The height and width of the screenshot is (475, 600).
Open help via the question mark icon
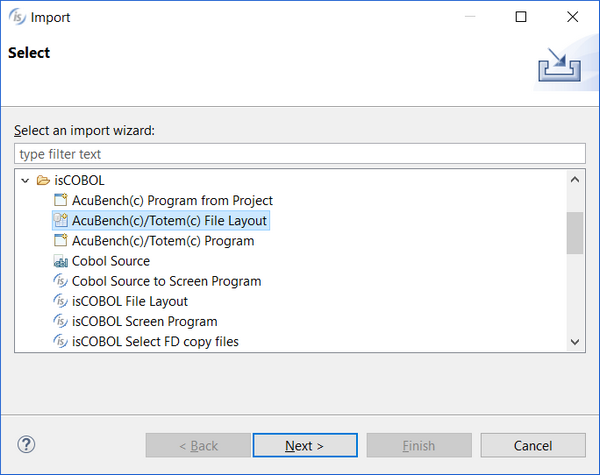(26, 445)
